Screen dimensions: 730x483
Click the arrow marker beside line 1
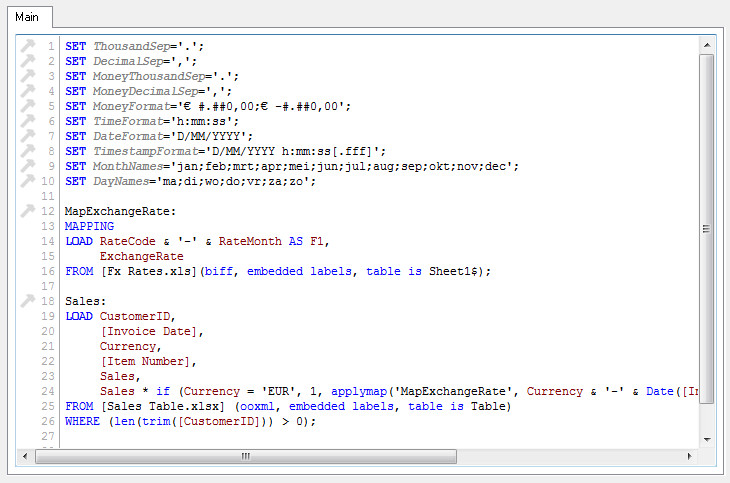(27, 46)
